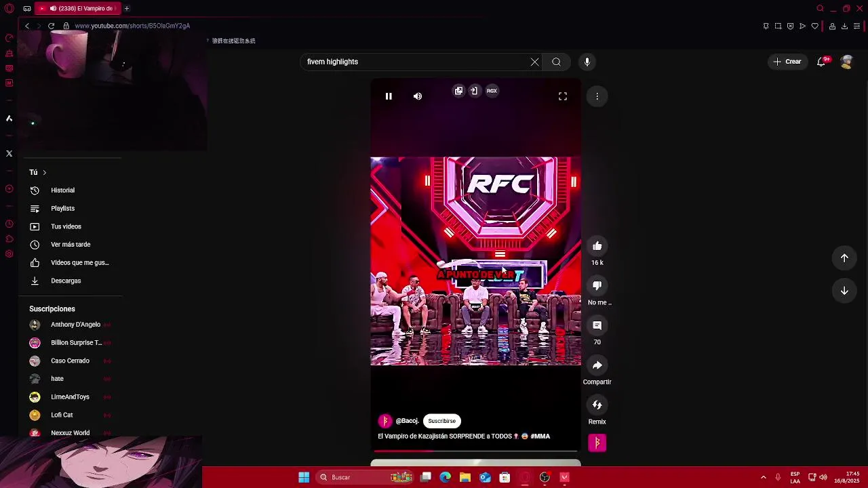868x488 pixels.
Task: Seek on the Short's red progress bar
Action: pyautogui.click(x=475, y=451)
